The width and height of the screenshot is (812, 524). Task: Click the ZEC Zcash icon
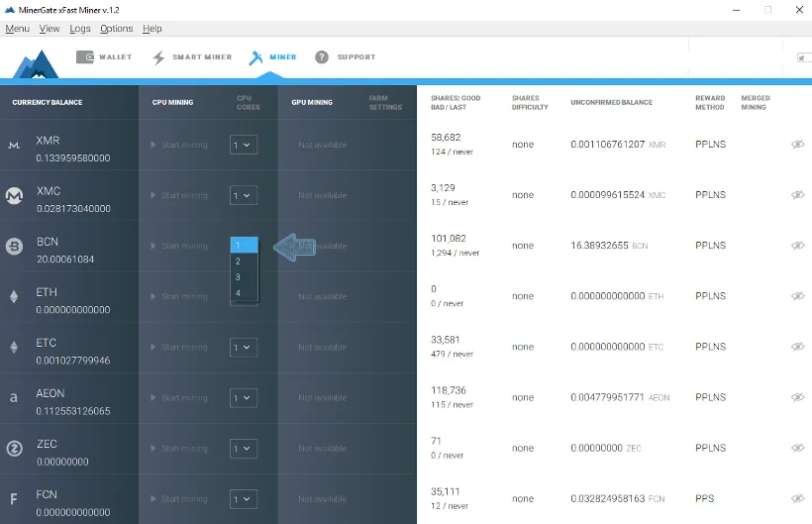pyautogui.click(x=14, y=448)
